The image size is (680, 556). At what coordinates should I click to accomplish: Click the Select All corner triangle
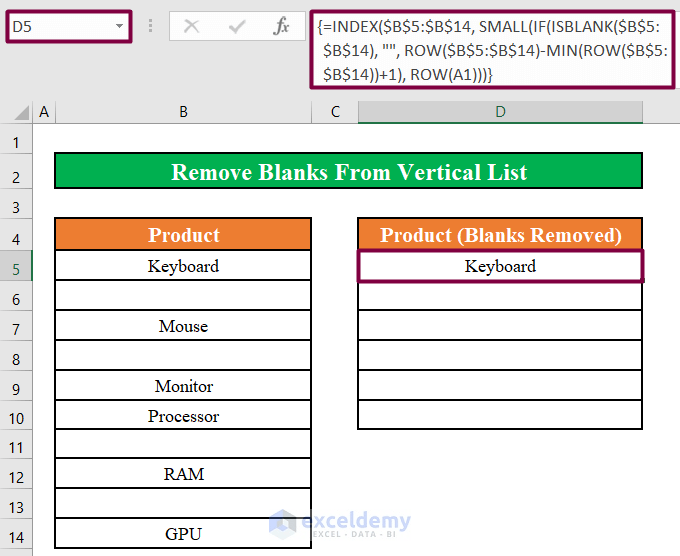22,113
